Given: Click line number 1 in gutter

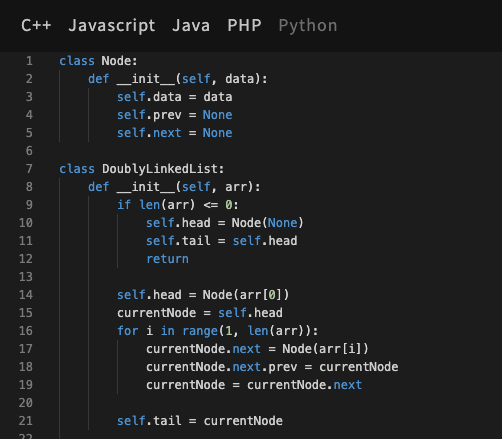Looking at the screenshot, I should click(29, 61).
